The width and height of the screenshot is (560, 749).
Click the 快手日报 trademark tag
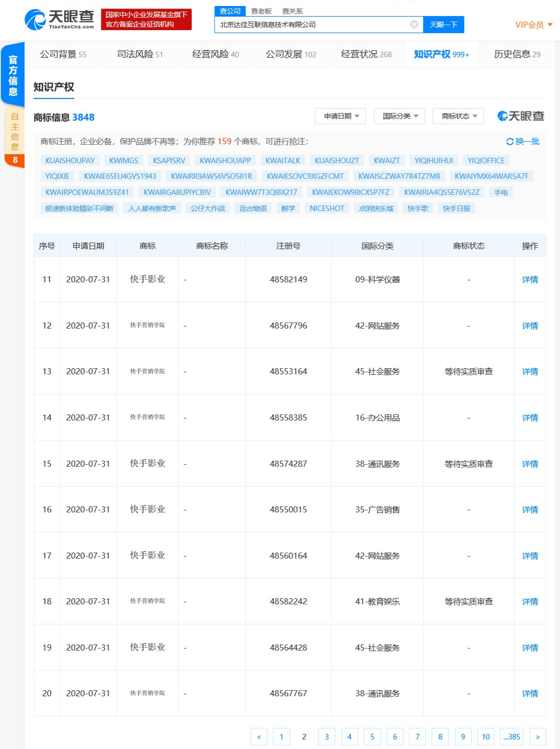[456, 207]
